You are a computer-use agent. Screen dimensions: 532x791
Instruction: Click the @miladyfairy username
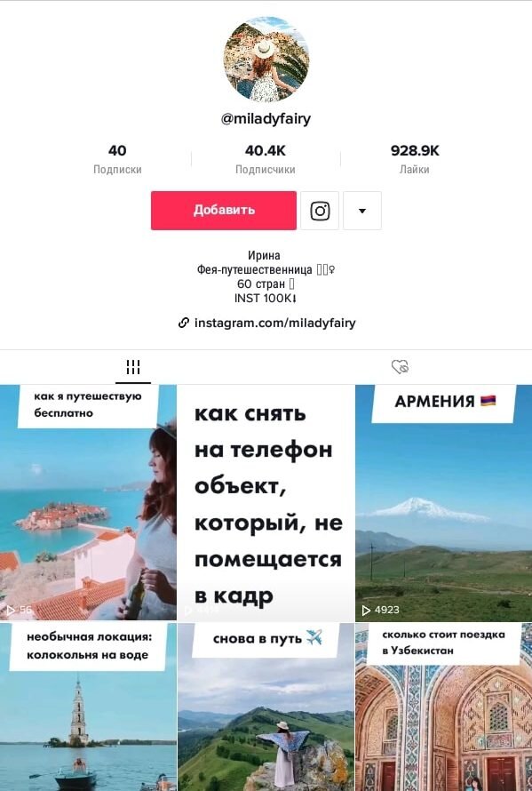coord(266,119)
